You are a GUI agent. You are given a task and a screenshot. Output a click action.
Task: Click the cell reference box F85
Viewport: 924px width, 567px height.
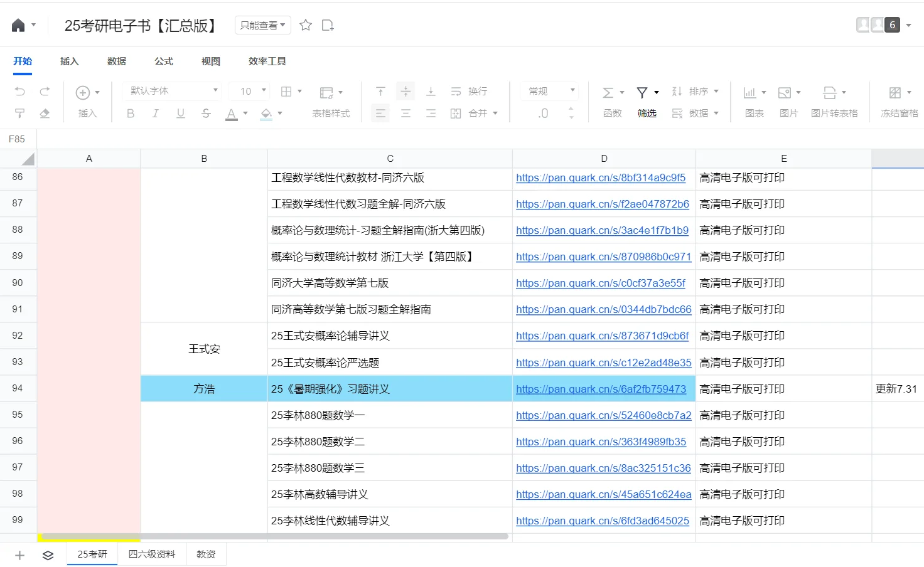pos(17,139)
